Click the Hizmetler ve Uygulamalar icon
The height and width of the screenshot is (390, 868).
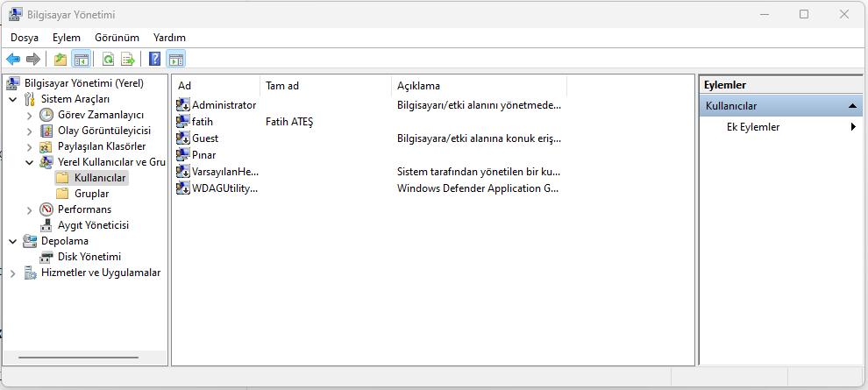(x=30, y=273)
